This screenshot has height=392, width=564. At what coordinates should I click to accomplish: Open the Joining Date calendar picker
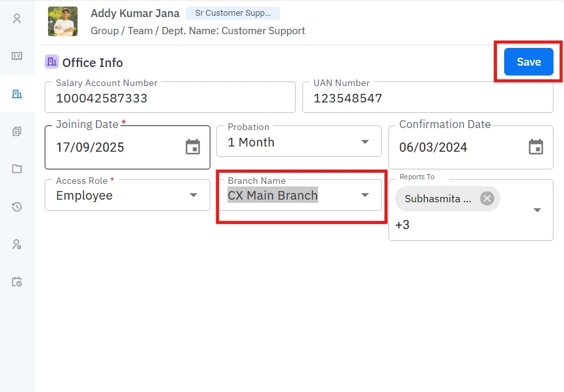coord(193,147)
